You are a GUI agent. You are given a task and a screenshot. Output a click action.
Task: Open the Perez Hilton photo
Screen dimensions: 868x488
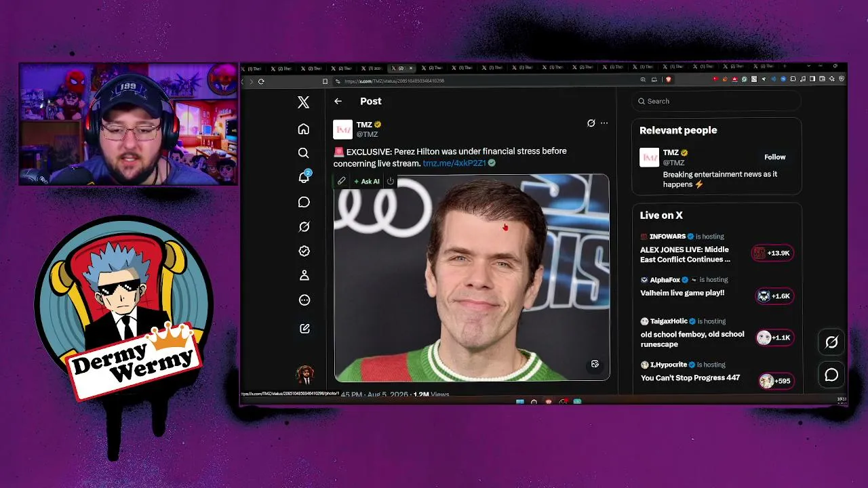click(472, 277)
